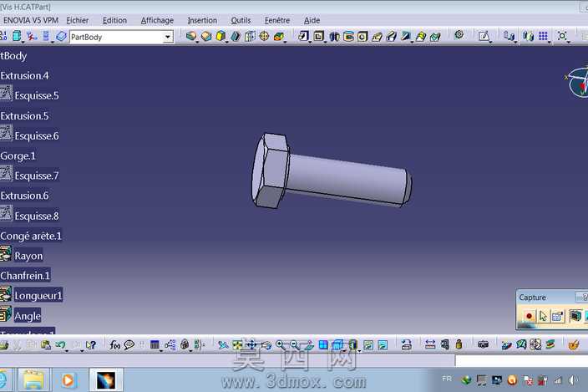Start recording with Capture red button
Screen dimensions: 588x392
[529, 316]
